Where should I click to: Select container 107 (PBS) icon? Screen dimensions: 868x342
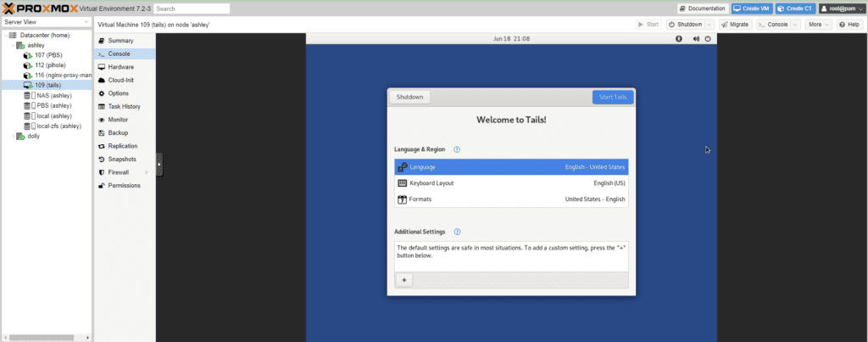(x=28, y=55)
